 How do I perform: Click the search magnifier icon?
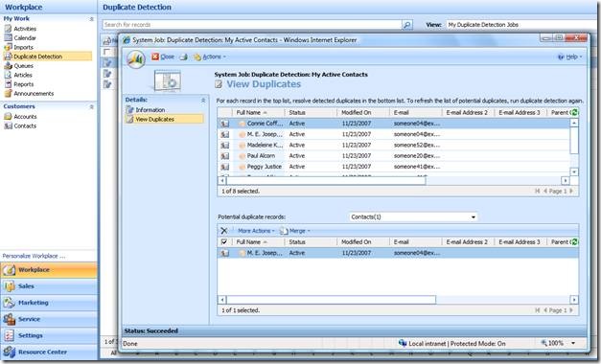click(x=407, y=25)
